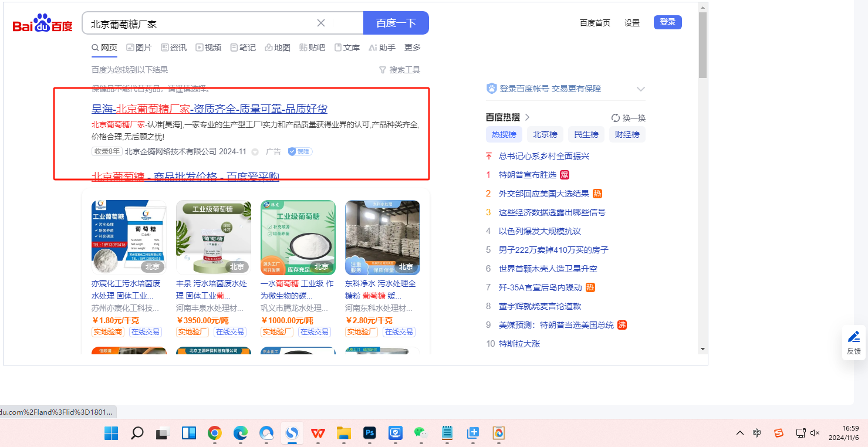Open WeChat from the taskbar
Viewport: 868px width, 447px height.
coord(420,434)
